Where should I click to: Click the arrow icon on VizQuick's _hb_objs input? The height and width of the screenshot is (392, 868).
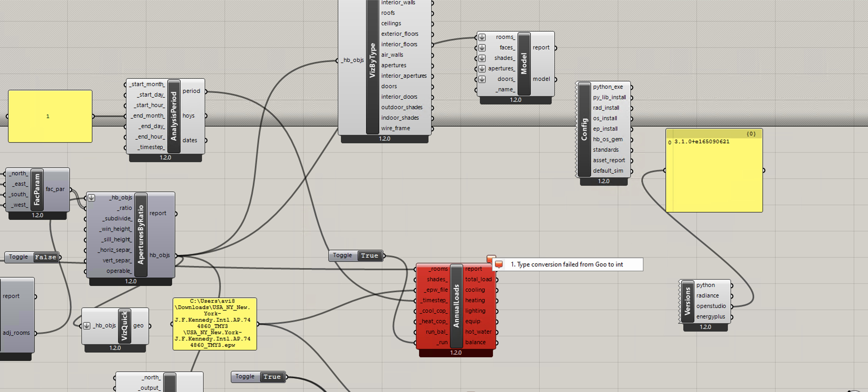87,326
